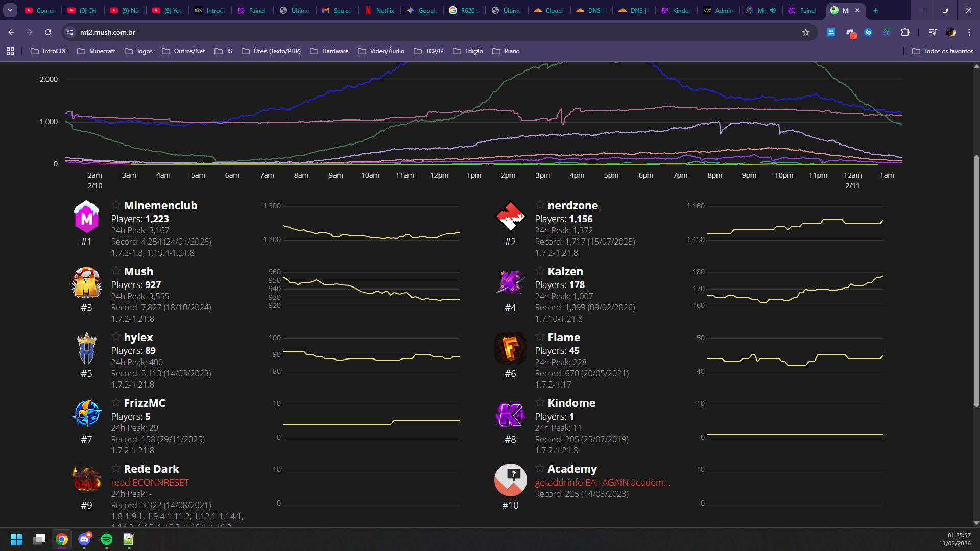Toggle the star next to Mush
This screenshot has height=551, width=980.
click(116, 271)
